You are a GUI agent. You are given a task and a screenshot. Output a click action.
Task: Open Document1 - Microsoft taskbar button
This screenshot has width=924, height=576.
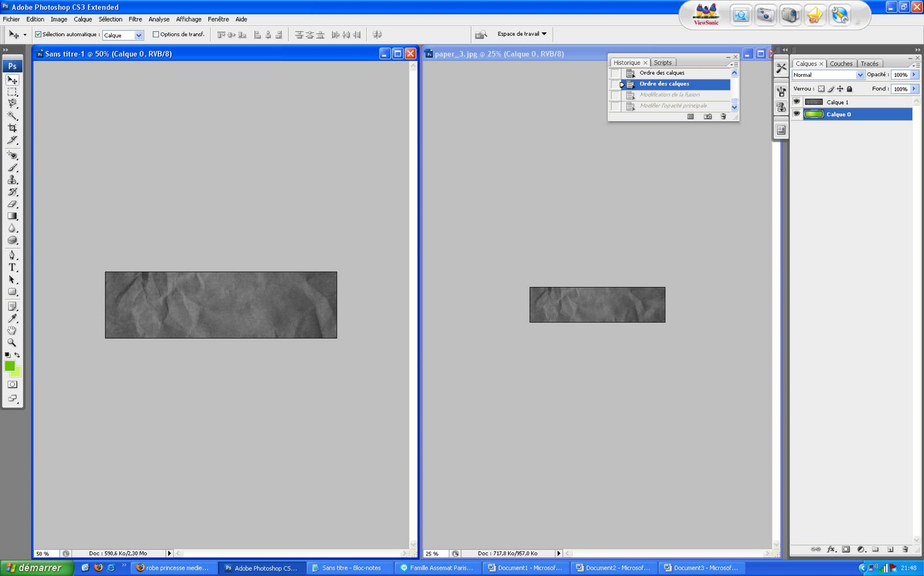526,568
